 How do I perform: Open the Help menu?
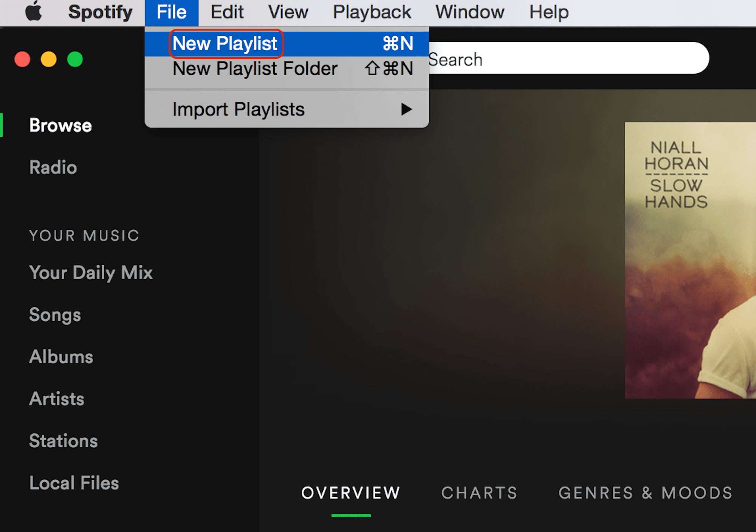(549, 12)
